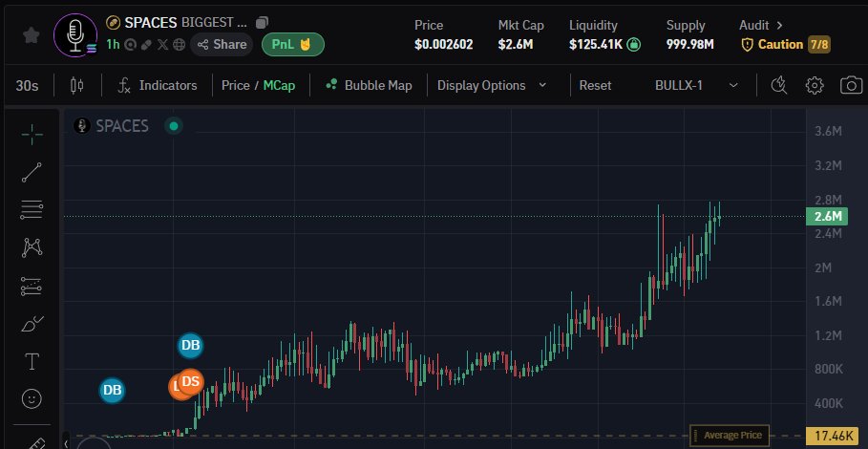Viewport: 868px width, 449px height.
Task: Toggle the green live status dot
Action: (x=174, y=126)
